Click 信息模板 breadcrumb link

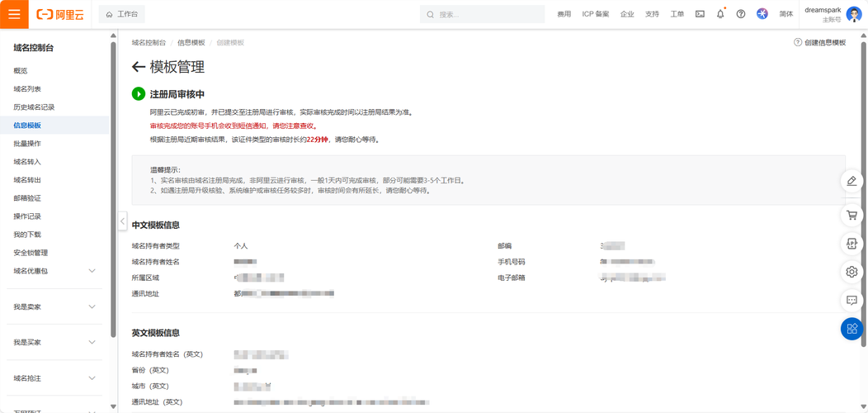point(191,43)
